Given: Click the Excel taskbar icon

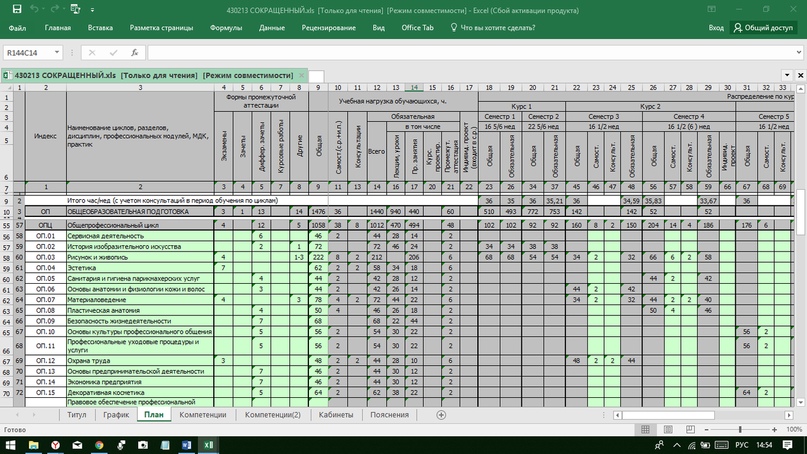Looking at the screenshot, I should coord(208,445).
